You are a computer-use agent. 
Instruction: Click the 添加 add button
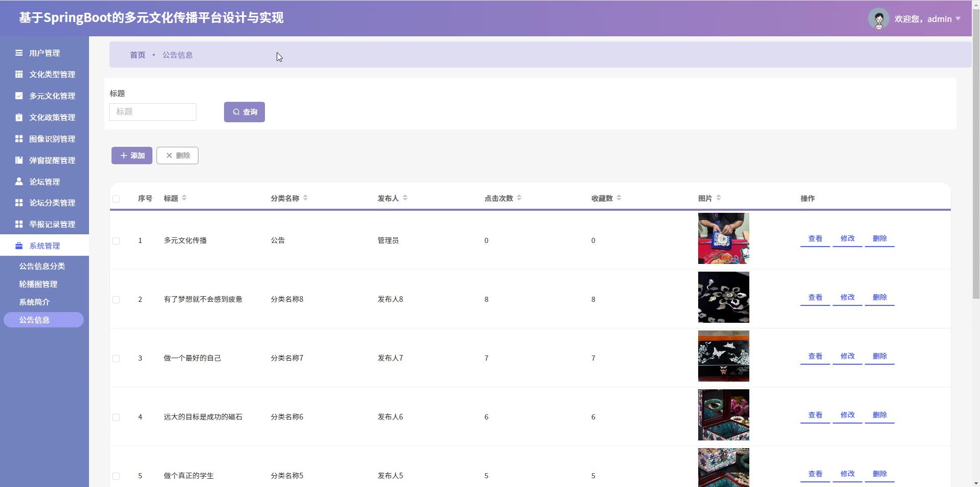[x=132, y=156]
